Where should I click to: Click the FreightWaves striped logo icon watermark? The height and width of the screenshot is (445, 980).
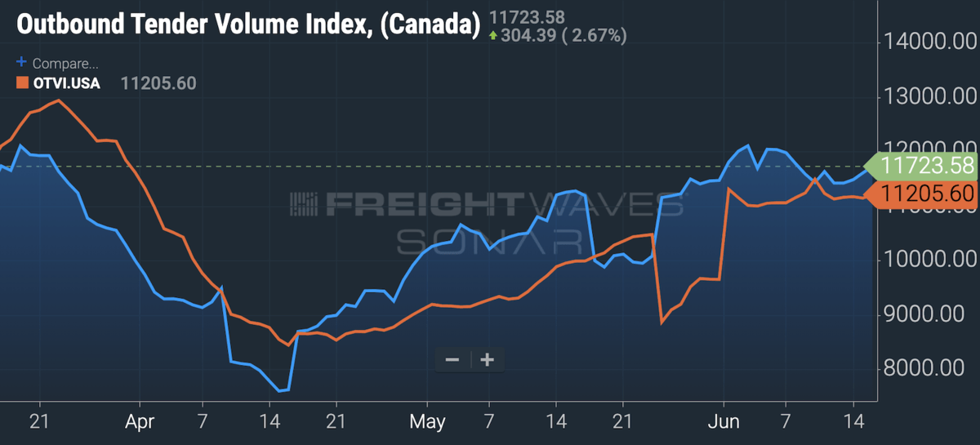305,204
